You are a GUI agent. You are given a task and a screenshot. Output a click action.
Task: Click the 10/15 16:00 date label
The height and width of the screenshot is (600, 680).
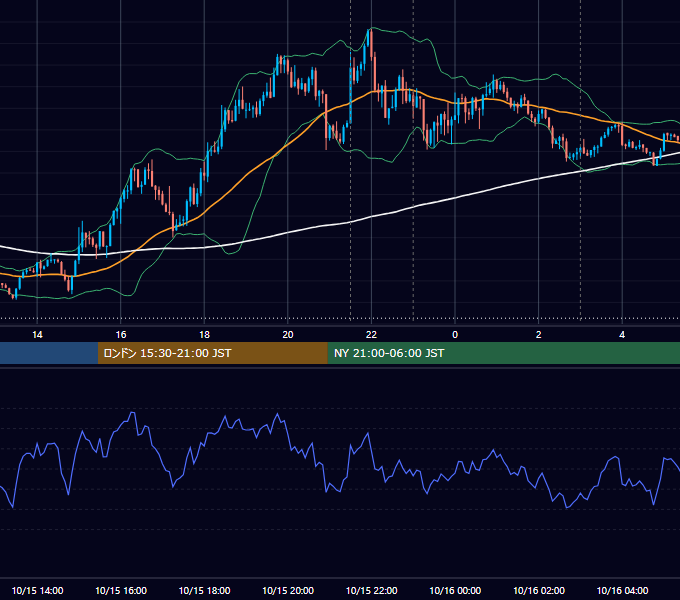(121, 590)
